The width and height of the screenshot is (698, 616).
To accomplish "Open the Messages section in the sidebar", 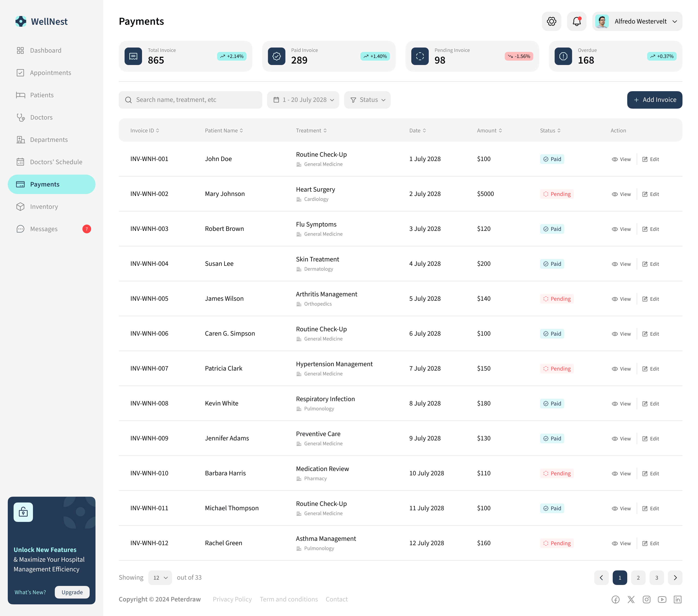I will [43, 229].
